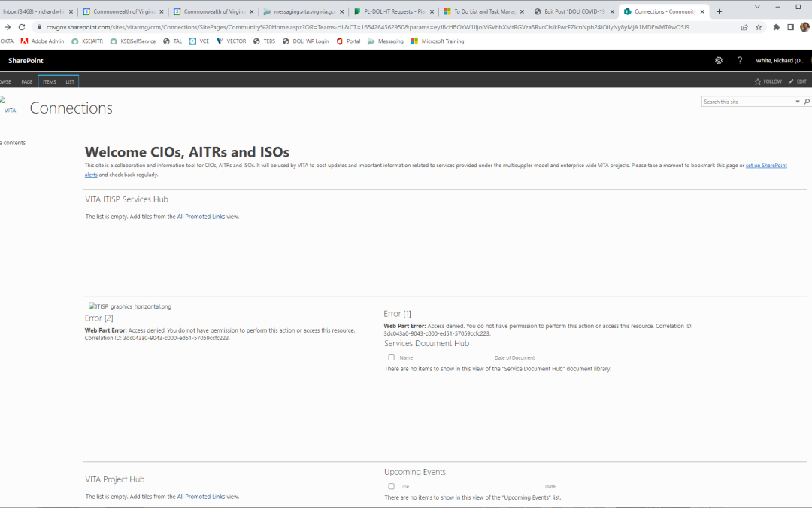Click the Edit page pencil icon
The height and width of the screenshot is (508, 812).
click(791, 81)
